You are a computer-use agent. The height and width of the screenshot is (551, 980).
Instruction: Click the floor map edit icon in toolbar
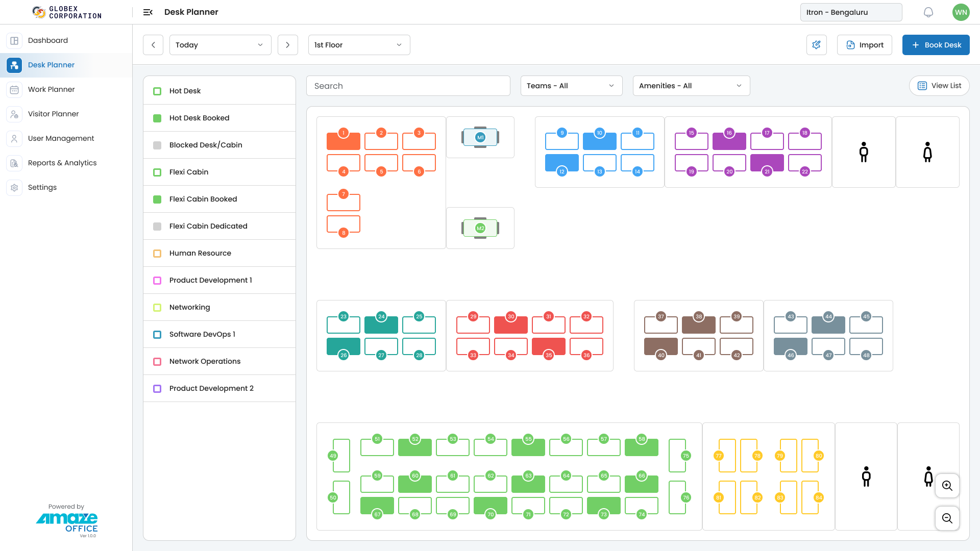tap(816, 45)
